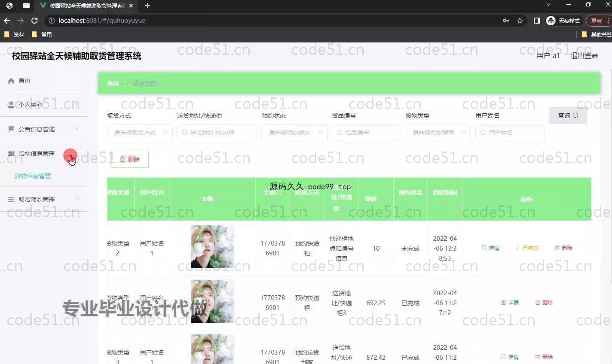The height and width of the screenshot is (364, 612).
Task: Delete the 692.25 row
Action: coord(544,303)
